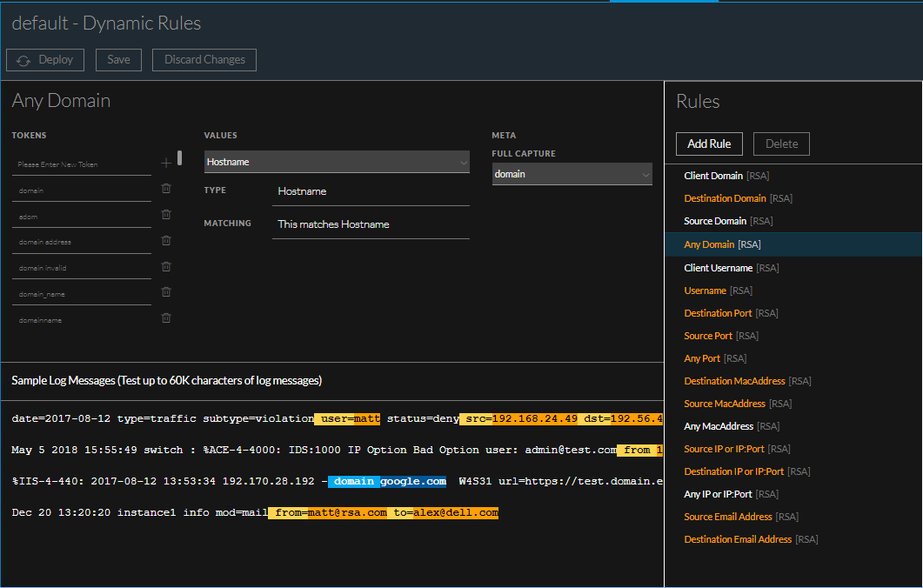Screen dimensions: 923x588
Task: Remove the "adom" token via trash icon
Action: tap(166, 215)
